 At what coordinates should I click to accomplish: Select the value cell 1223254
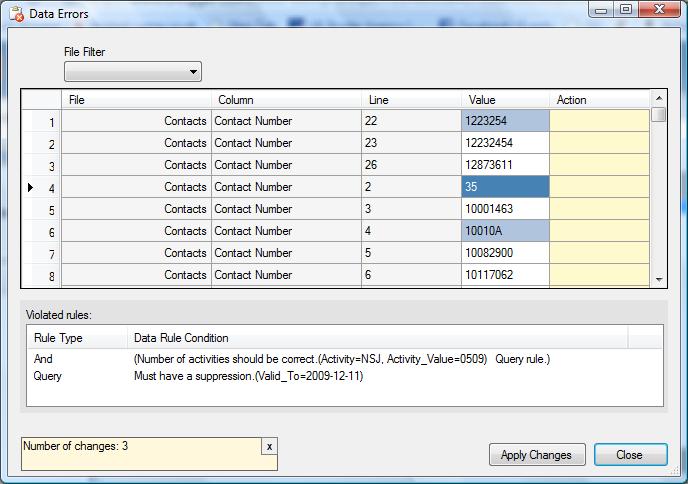505,121
